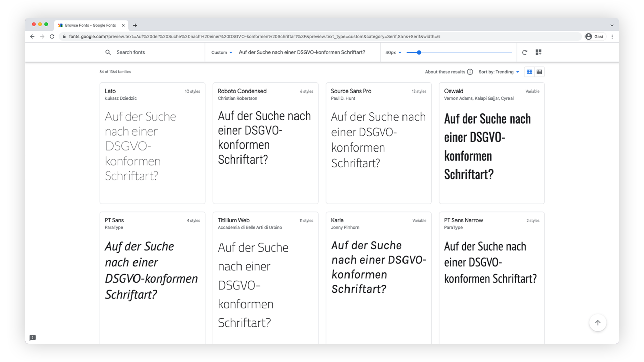
Task: Click the scroll-to-top arrow button
Action: (598, 323)
